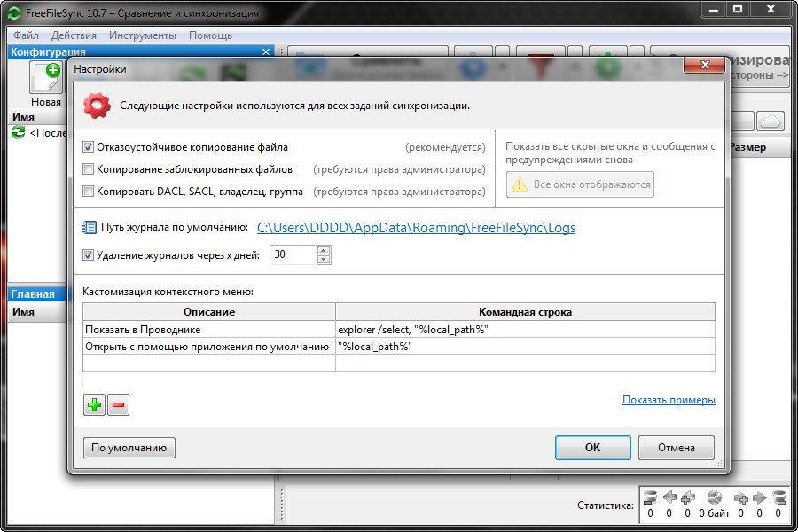Open the default log folder path link
This screenshot has height=532, width=798.
pyautogui.click(x=417, y=228)
